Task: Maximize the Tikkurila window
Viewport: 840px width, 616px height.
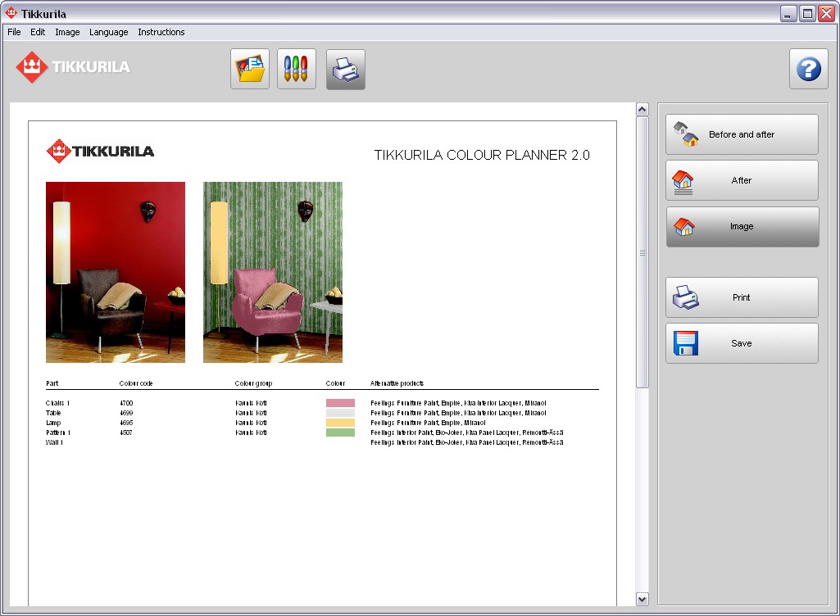Action: coord(807,13)
